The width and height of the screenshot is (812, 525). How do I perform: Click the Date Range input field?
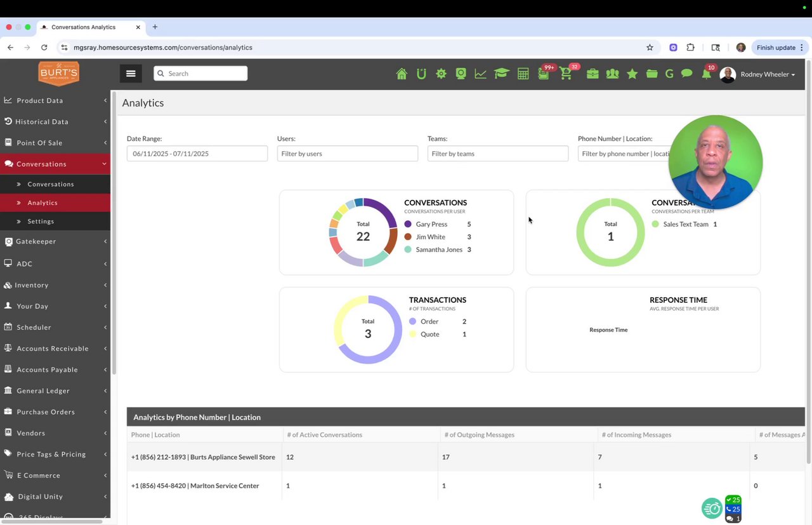(x=197, y=154)
